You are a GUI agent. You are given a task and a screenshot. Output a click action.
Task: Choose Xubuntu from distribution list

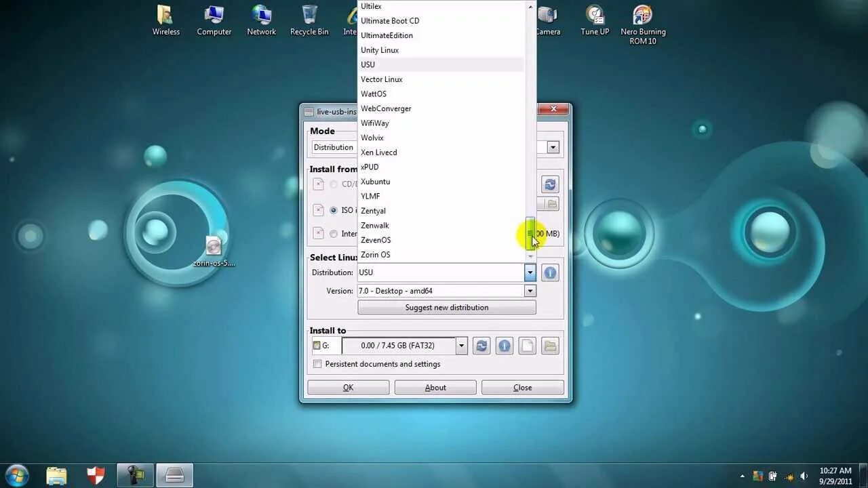tap(441, 182)
